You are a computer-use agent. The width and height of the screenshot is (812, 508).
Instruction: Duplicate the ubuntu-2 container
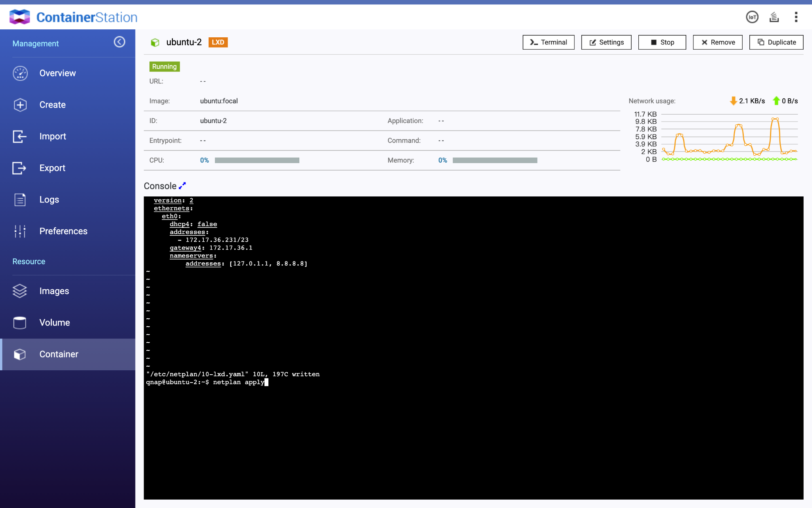[776, 42]
